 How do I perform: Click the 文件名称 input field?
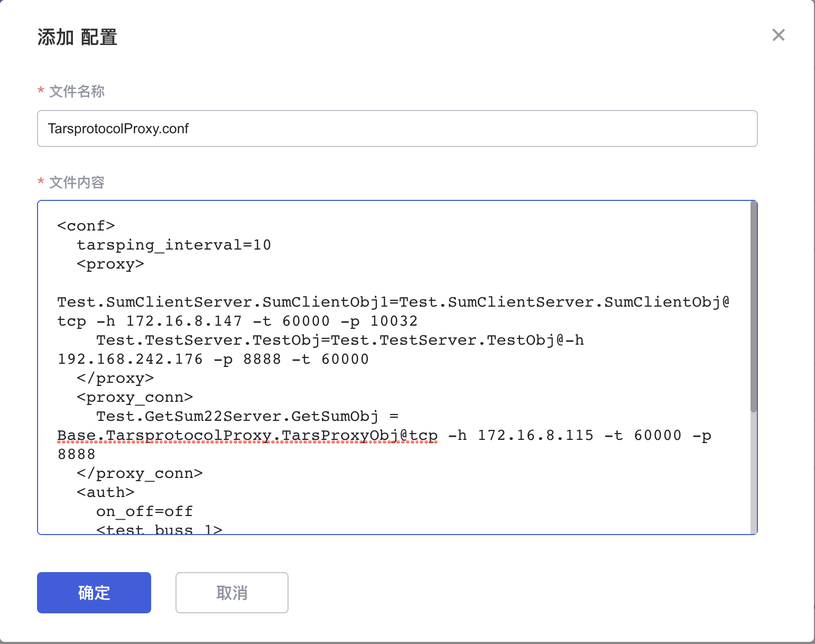[397, 128]
